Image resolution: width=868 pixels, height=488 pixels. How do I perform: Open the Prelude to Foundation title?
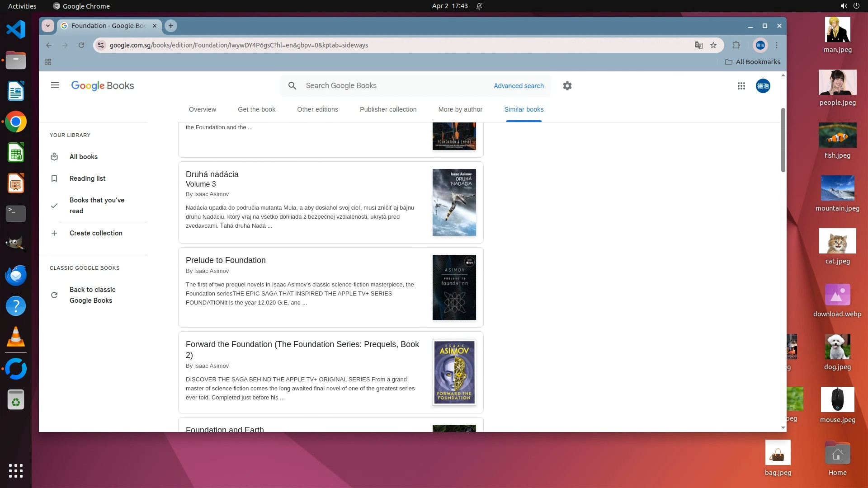(226, 260)
